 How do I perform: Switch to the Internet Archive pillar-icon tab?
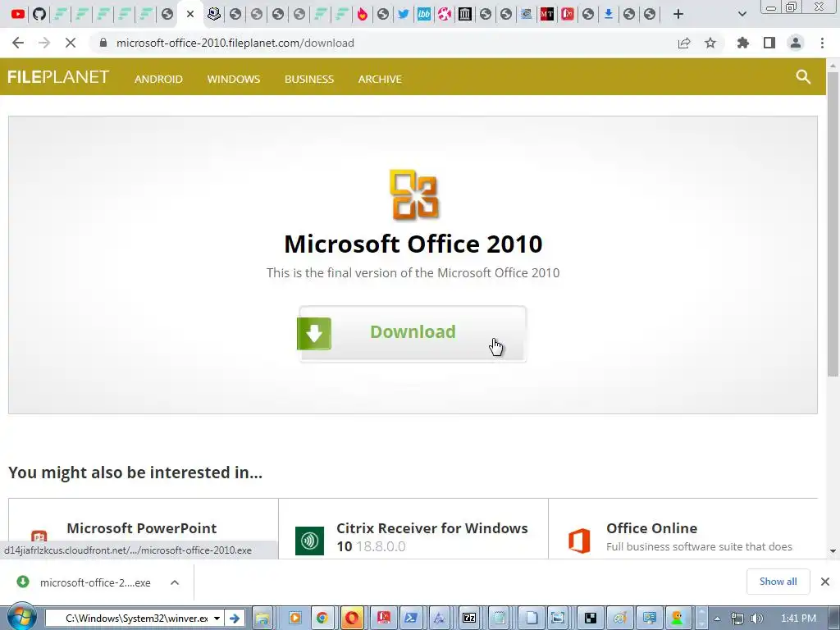pyautogui.click(x=465, y=14)
